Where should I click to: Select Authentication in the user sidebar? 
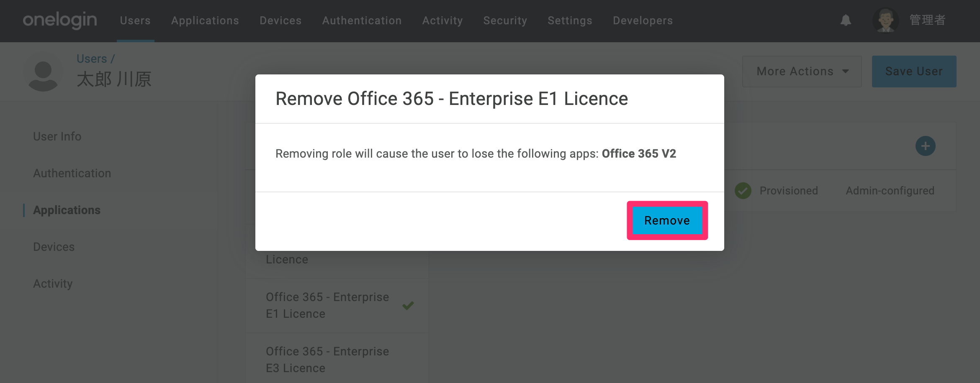[72, 173]
